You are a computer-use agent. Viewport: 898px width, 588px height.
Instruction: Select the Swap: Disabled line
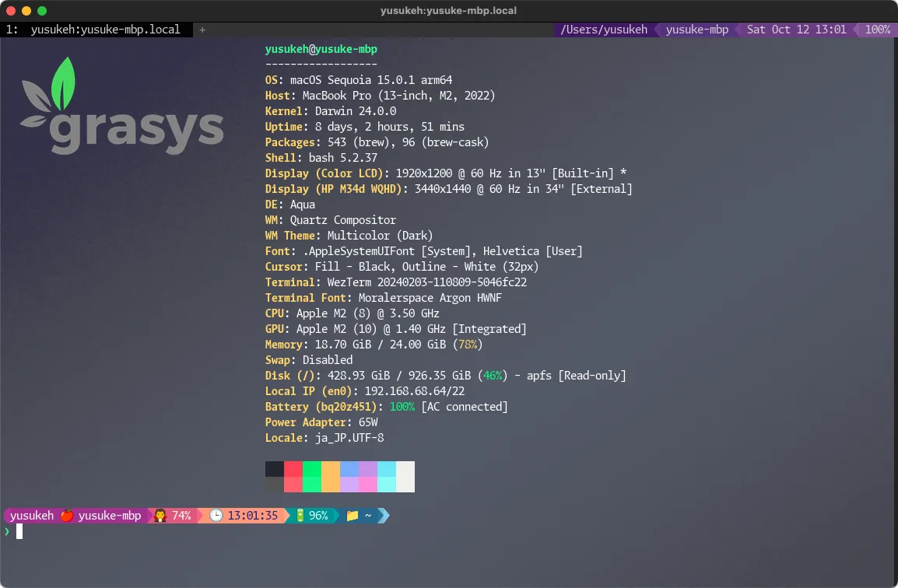coord(309,359)
